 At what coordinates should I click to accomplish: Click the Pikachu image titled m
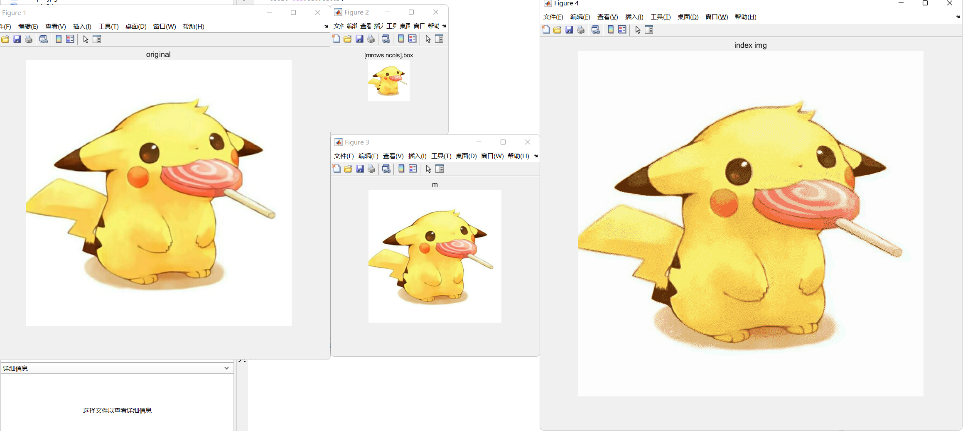(x=435, y=256)
